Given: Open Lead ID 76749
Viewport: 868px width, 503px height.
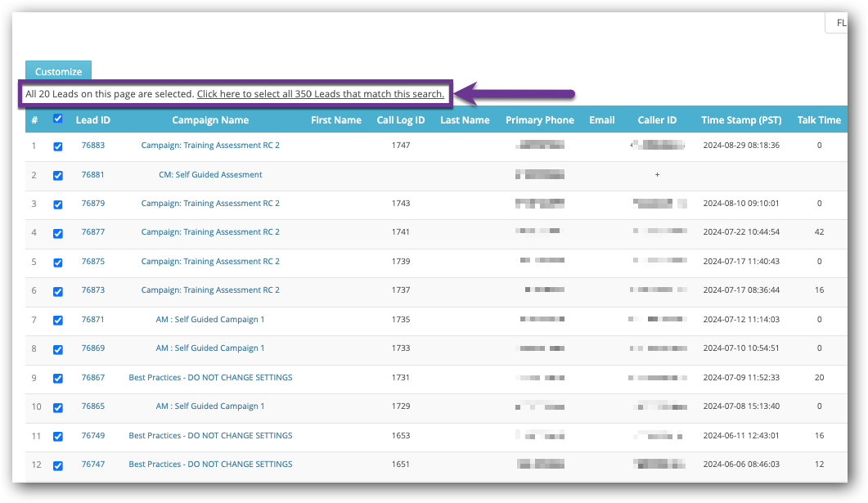Looking at the screenshot, I should (x=92, y=436).
